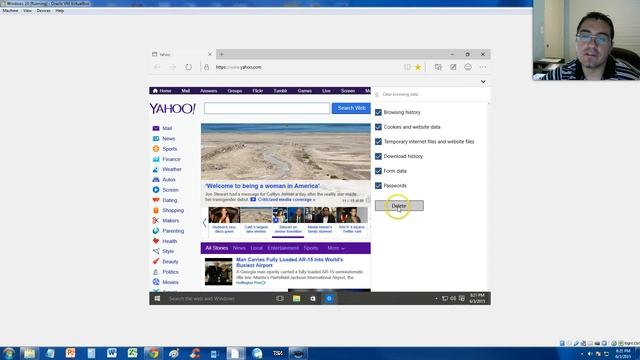Click the Edge icon in VM taskbar

(329, 298)
